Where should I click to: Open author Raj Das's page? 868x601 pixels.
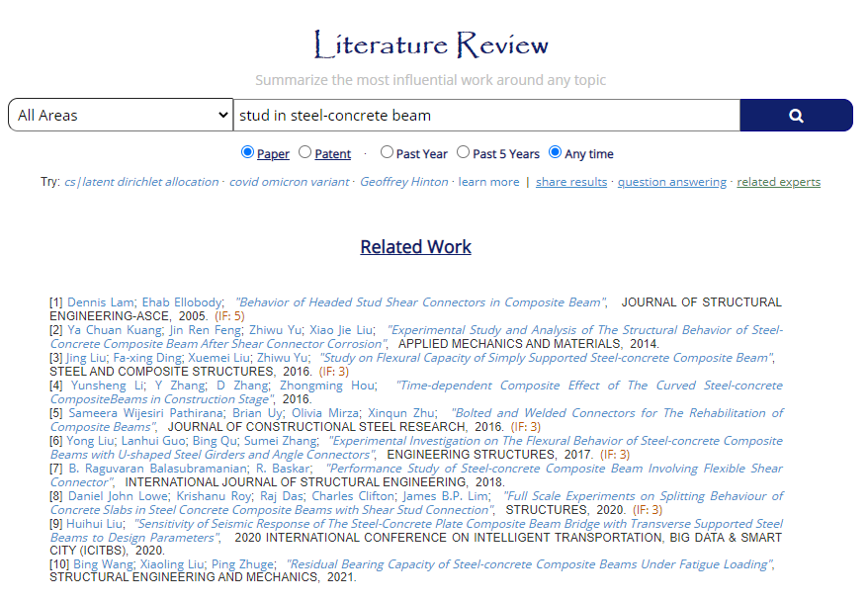tap(281, 496)
